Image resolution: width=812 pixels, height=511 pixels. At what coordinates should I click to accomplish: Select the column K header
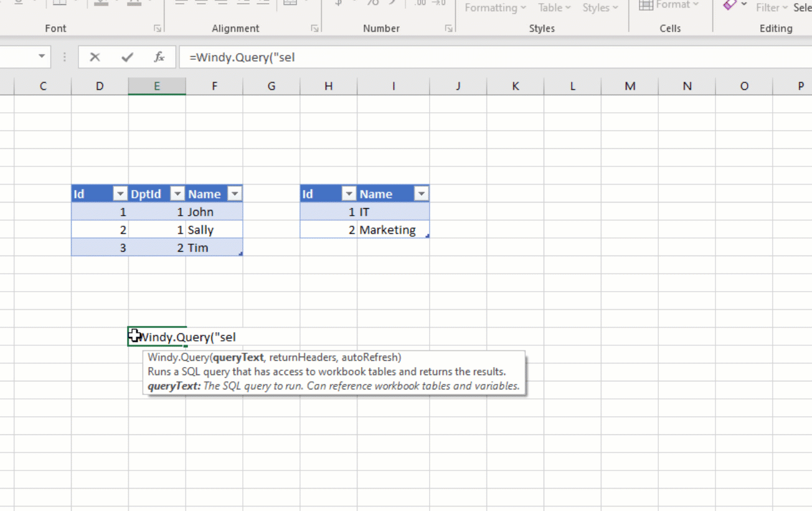[x=515, y=86]
